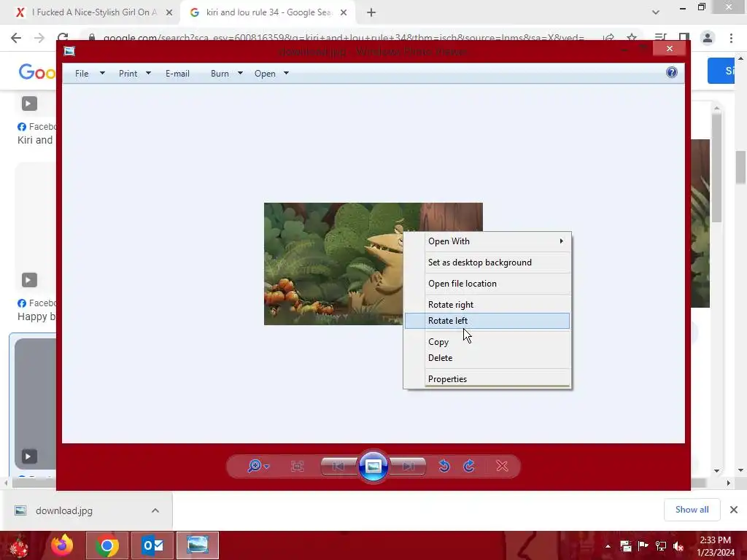Image resolution: width=747 pixels, height=560 pixels.
Task: Click the Photo Viewer title bar icon
Action: tap(69, 51)
